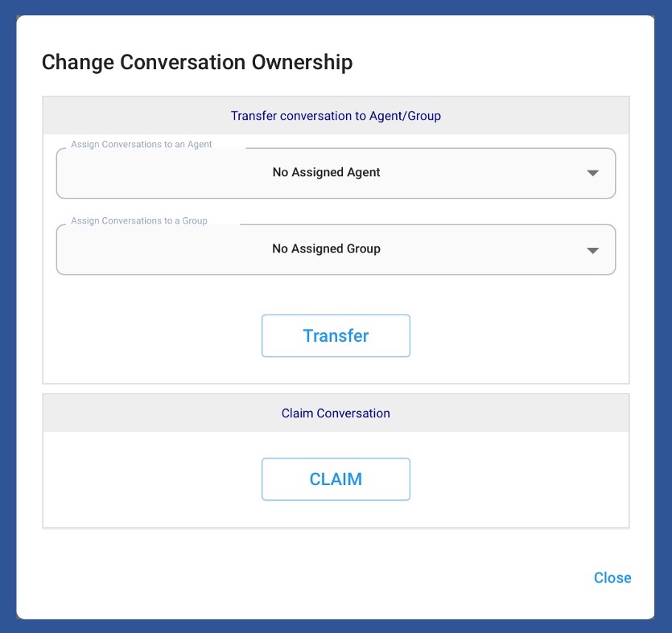Click the "Change Conversation Ownership" title
The width and height of the screenshot is (672, 633).
tap(197, 62)
